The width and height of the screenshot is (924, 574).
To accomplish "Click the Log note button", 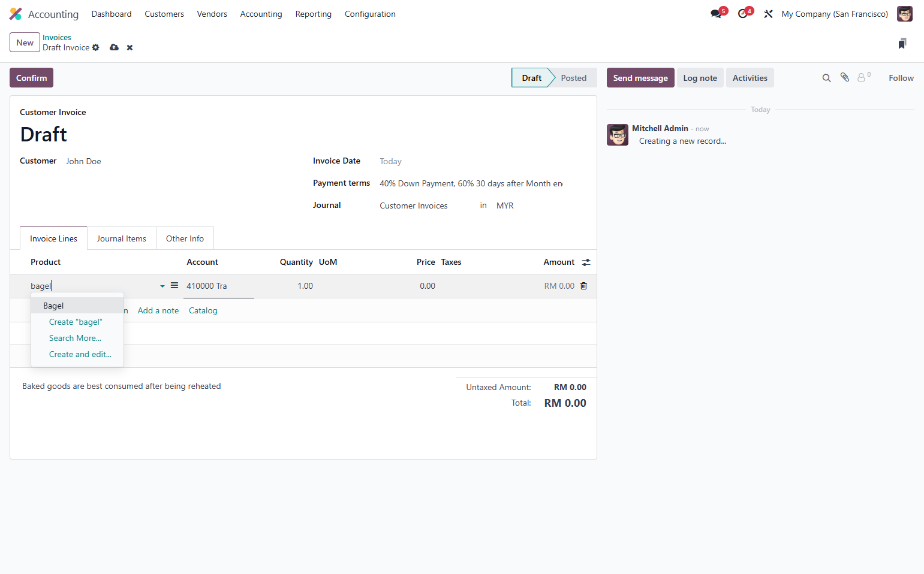I will [700, 78].
